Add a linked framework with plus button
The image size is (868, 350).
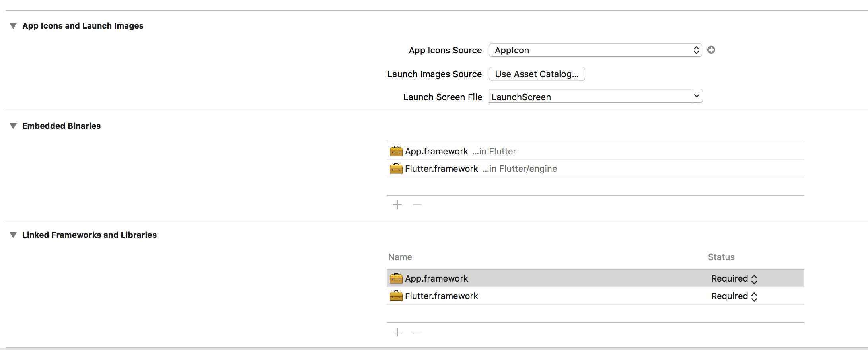click(397, 332)
